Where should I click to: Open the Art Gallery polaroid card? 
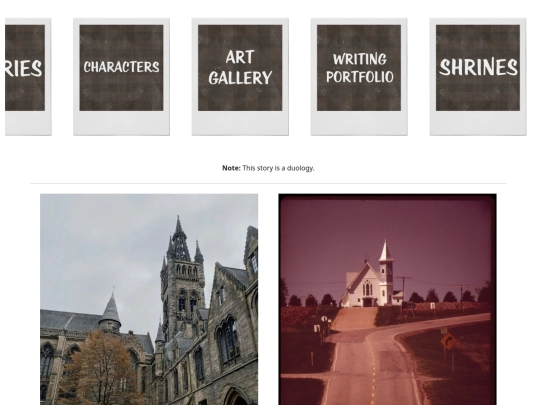[x=240, y=77]
